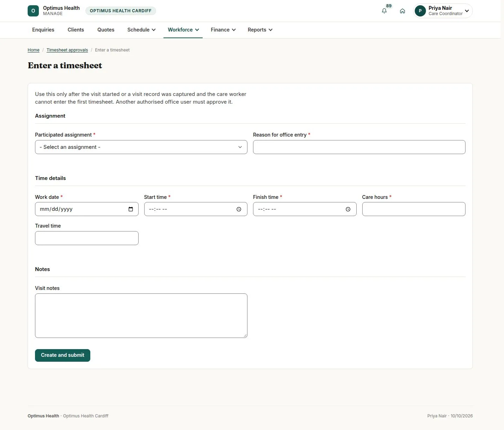Focus the Start time field
The image size is (504, 430).
tap(196, 209)
